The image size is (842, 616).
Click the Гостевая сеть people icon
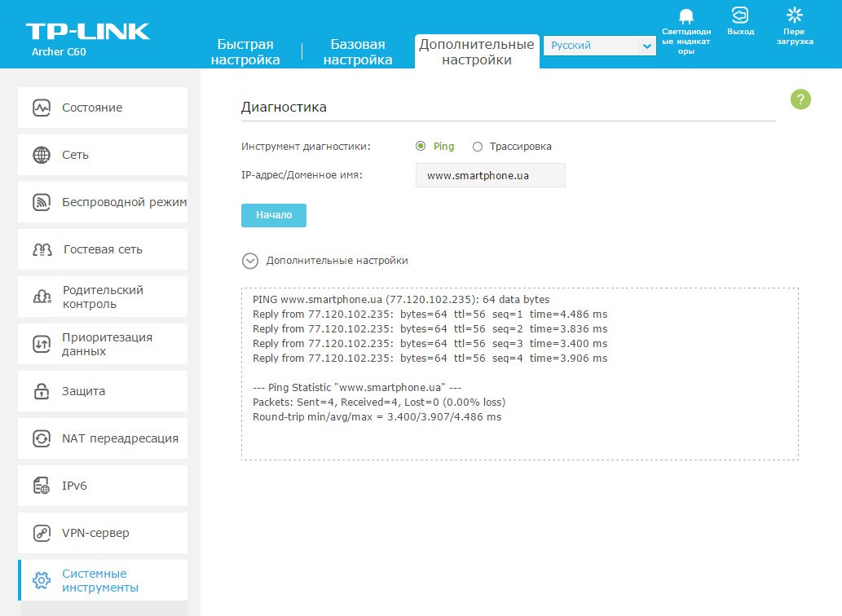pyautogui.click(x=42, y=249)
